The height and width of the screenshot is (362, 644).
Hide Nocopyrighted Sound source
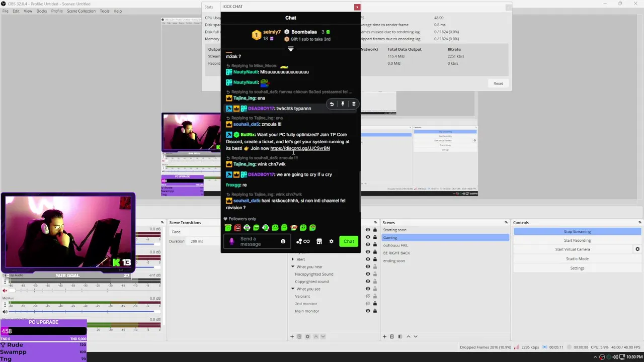click(x=368, y=274)
